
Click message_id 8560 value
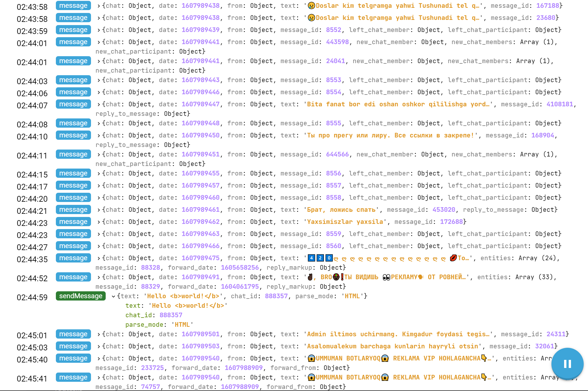coord(333,246)
